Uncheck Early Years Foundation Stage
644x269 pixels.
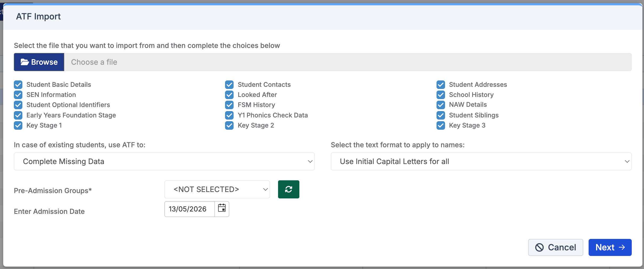tap(18, 115)
